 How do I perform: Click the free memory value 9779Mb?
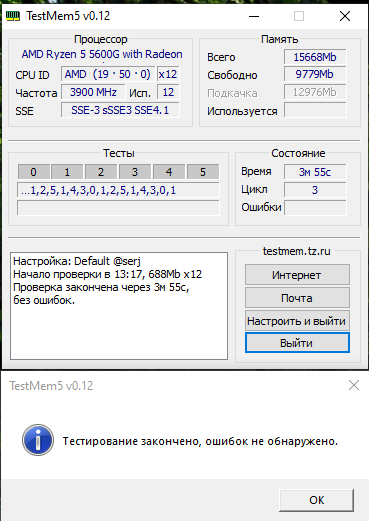(315, 74)
